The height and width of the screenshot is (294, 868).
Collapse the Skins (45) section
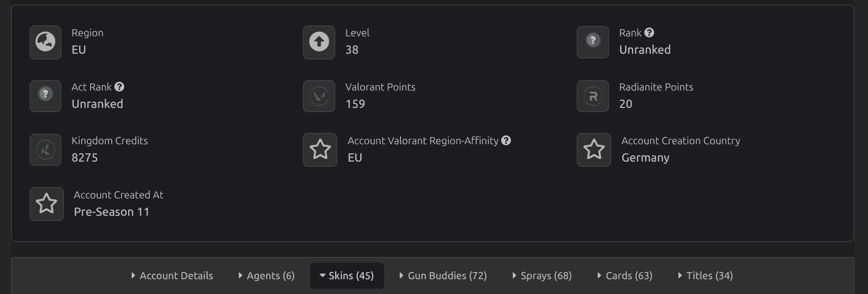[347, 276]
